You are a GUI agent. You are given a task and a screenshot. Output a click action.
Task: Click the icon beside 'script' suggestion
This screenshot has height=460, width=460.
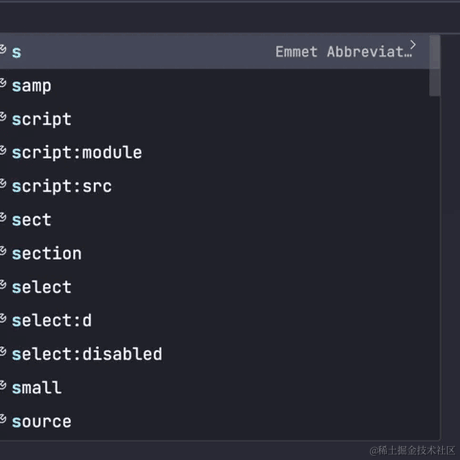pos(3,117)
